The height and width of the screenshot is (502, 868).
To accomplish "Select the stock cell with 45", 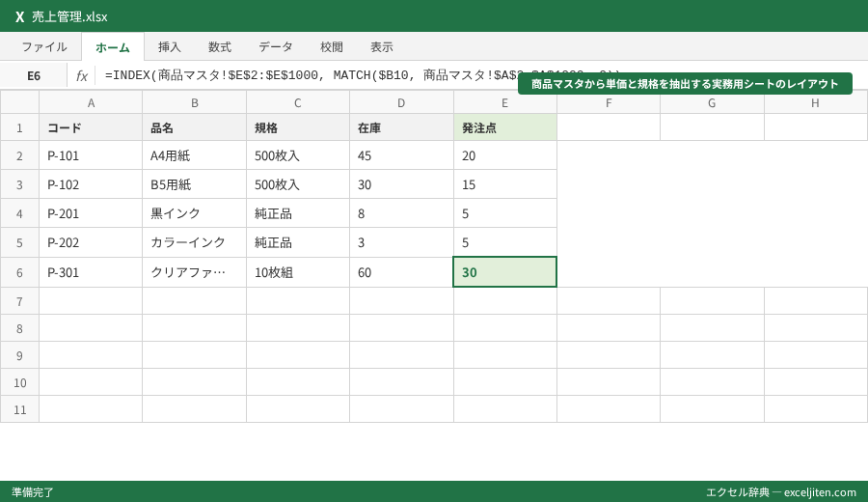I will pyautogui.click(x=401, y=155).
